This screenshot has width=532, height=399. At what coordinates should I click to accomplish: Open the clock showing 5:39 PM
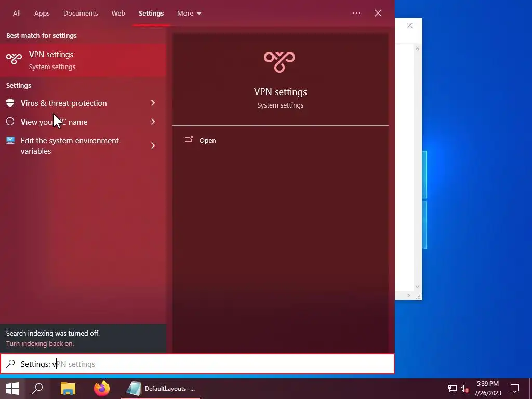click(487, 389)
